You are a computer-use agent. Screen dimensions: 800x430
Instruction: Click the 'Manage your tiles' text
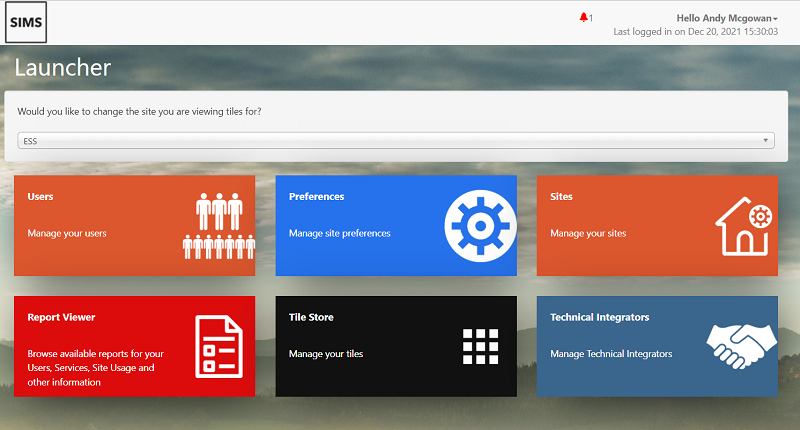click(x=326, y=353)
